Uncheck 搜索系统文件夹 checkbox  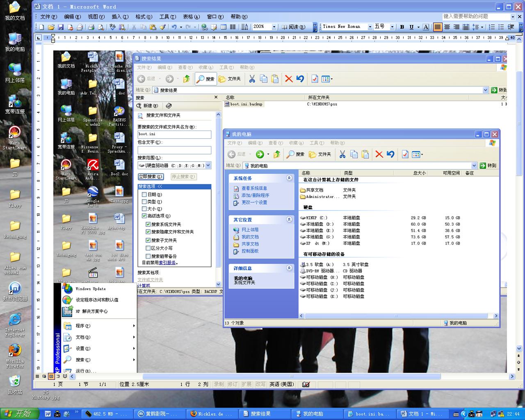point(148,224)
